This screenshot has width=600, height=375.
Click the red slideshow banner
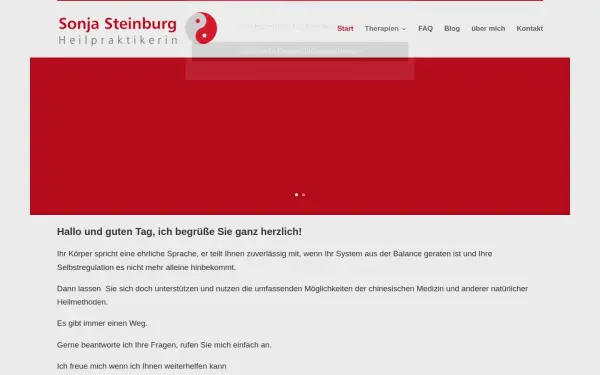pos(300,136)
